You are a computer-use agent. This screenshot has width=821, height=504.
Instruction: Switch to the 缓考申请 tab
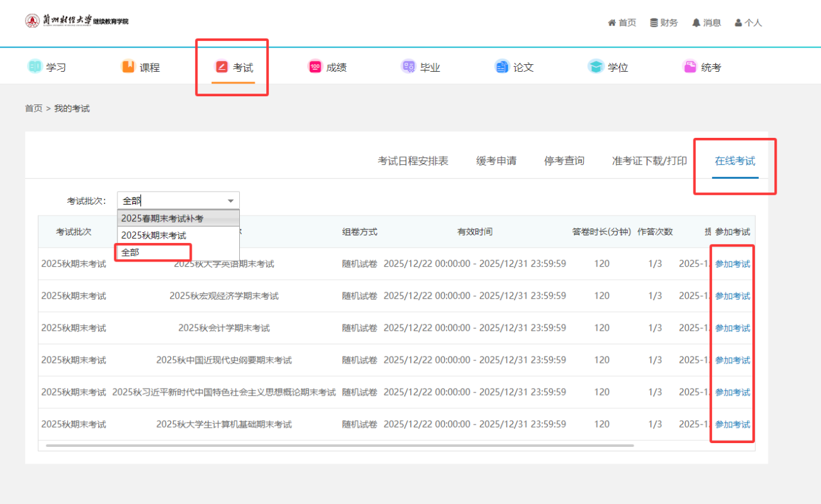point(496,161)
